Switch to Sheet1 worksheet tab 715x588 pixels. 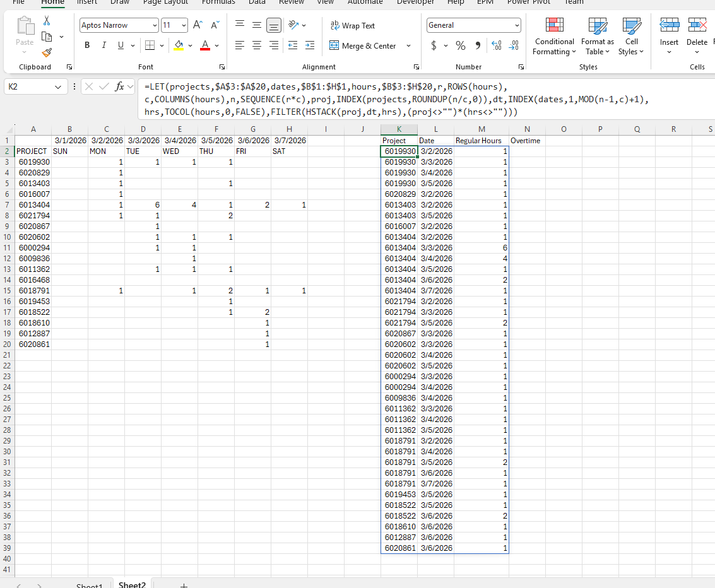(90, 584)
